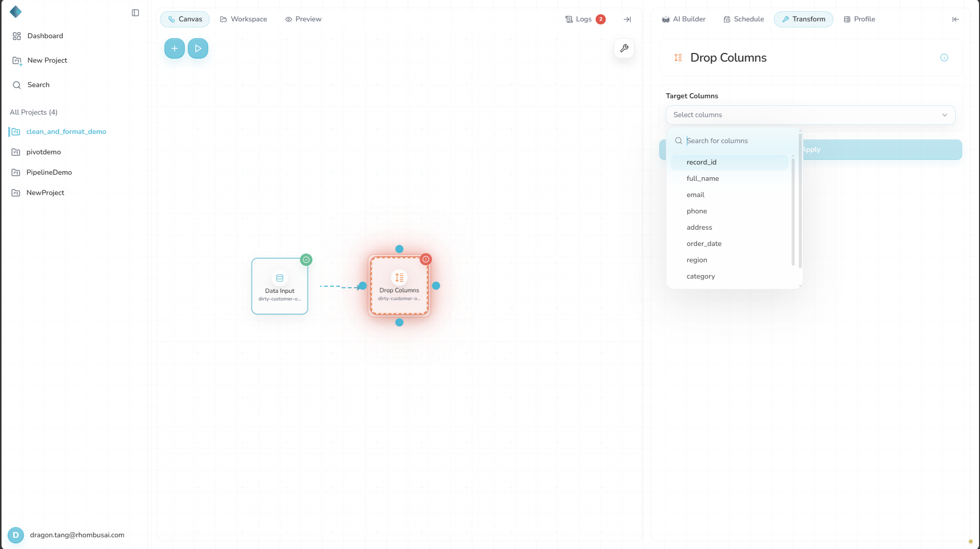The width and height of the screenshot is (980, 549).
Task: Click the right output connector of Drop Columns node
Action: 436,286
